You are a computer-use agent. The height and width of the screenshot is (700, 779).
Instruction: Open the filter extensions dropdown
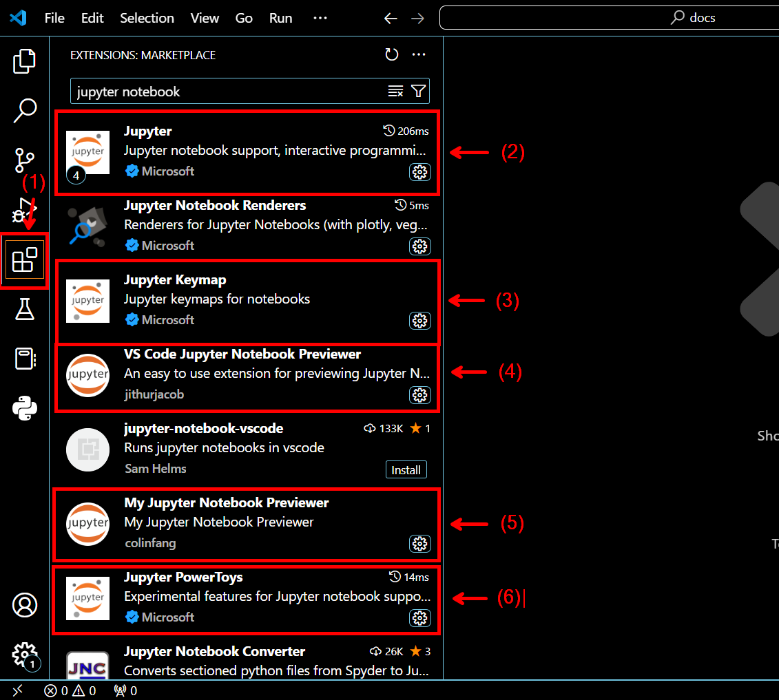click(418, 91)
